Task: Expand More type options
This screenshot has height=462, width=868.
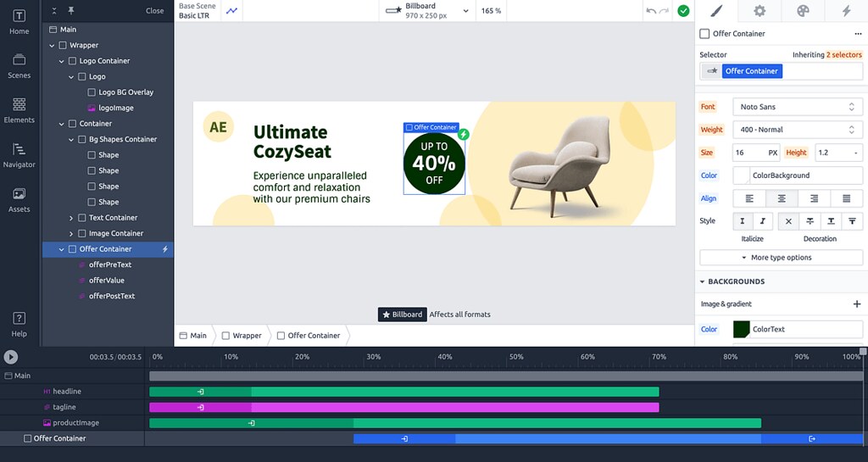Action: click(781, 258)
